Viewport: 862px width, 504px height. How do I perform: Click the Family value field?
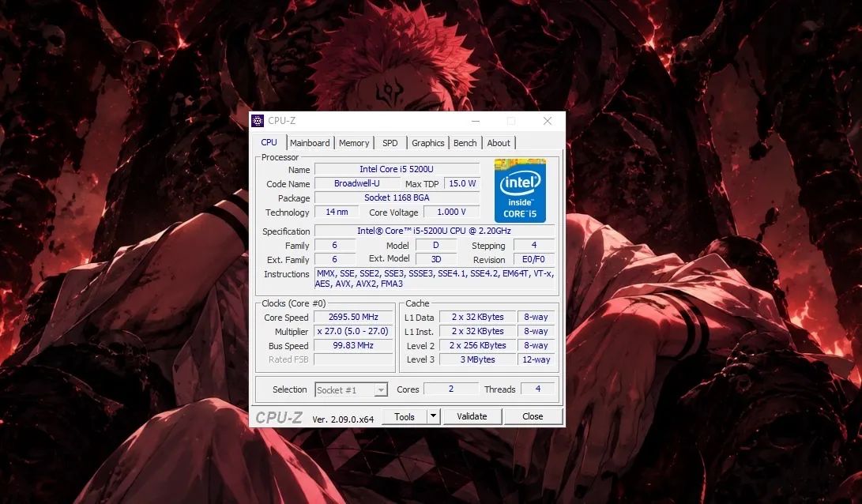pyautogui.click(x=335, y=245)
